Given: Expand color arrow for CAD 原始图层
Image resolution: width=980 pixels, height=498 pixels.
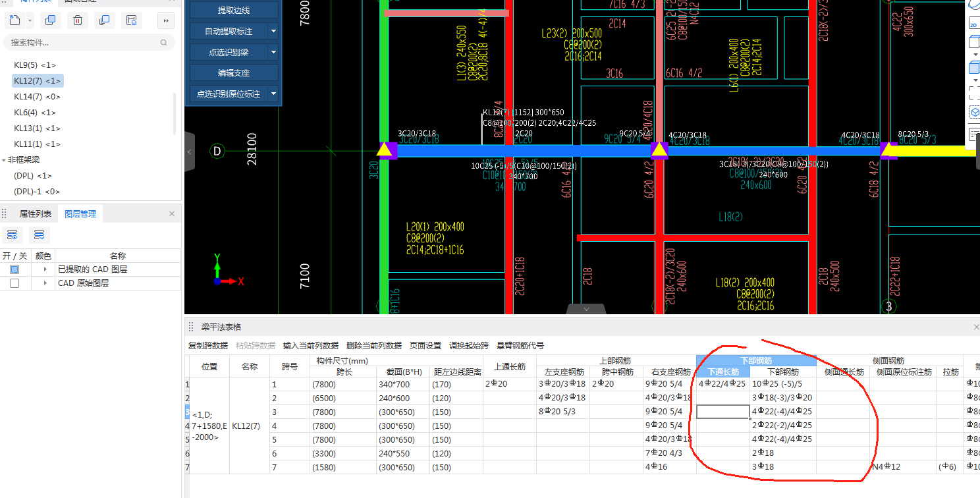Looking at the screenshot, I should [x=45, y=283].
